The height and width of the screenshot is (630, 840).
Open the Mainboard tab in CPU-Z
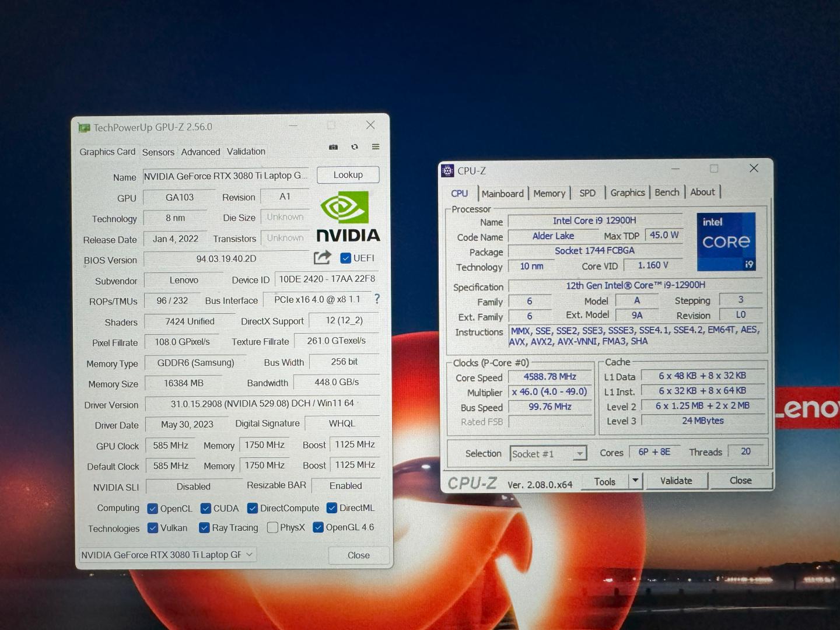503,194
